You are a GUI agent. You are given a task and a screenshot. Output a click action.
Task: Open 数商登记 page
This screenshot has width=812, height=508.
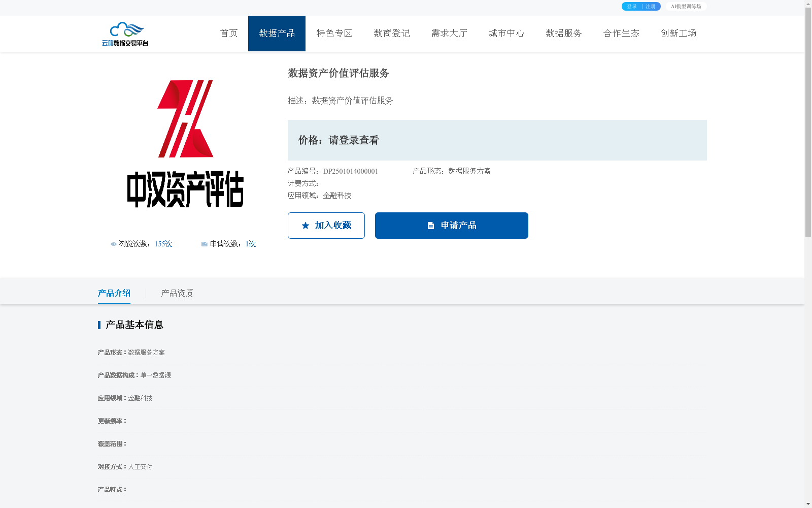pos(392,34)
